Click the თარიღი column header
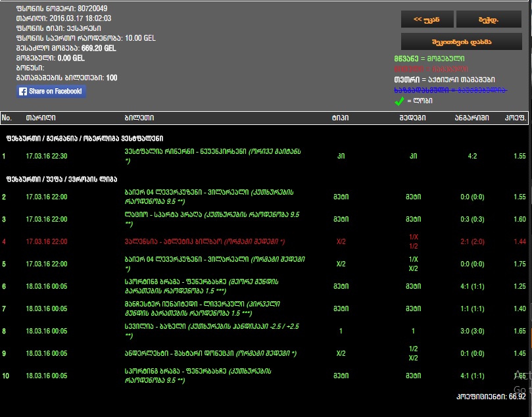The width and height of the screenshot is (532, 417). click(40, 118)
